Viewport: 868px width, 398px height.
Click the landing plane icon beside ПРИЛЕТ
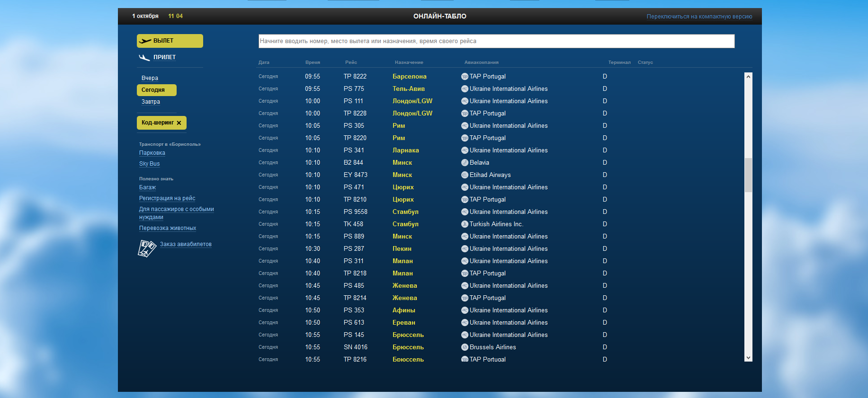[x=144, y=57]
